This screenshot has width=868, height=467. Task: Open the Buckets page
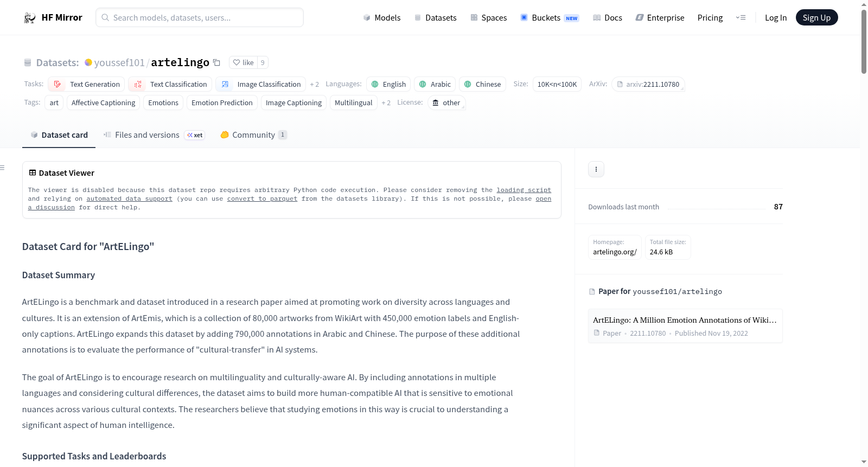pos(550,17)
